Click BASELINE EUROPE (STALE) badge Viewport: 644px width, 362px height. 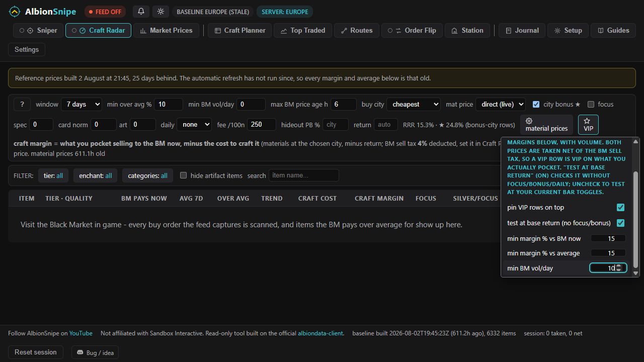(213, 12)
